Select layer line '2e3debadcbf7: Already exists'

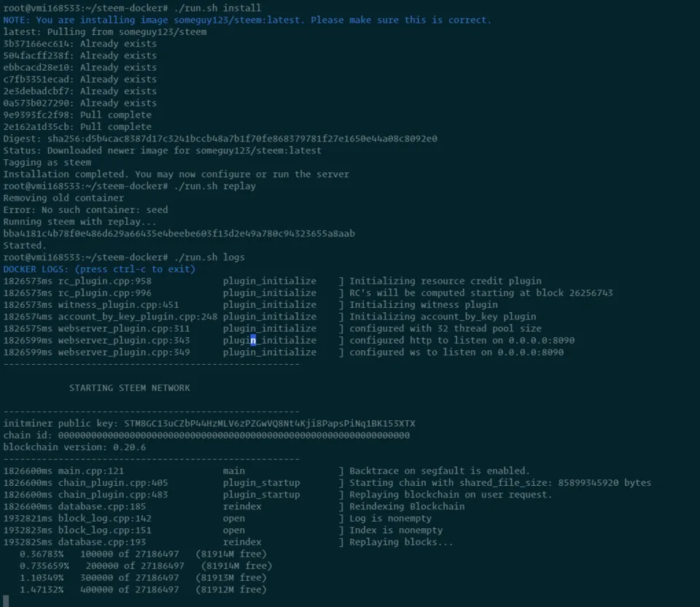(x=80, y=91)
